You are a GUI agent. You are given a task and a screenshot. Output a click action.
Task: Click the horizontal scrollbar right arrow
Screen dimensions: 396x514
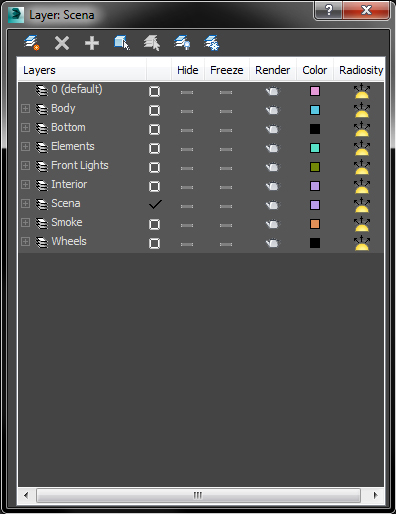click(x=375, y=495)
